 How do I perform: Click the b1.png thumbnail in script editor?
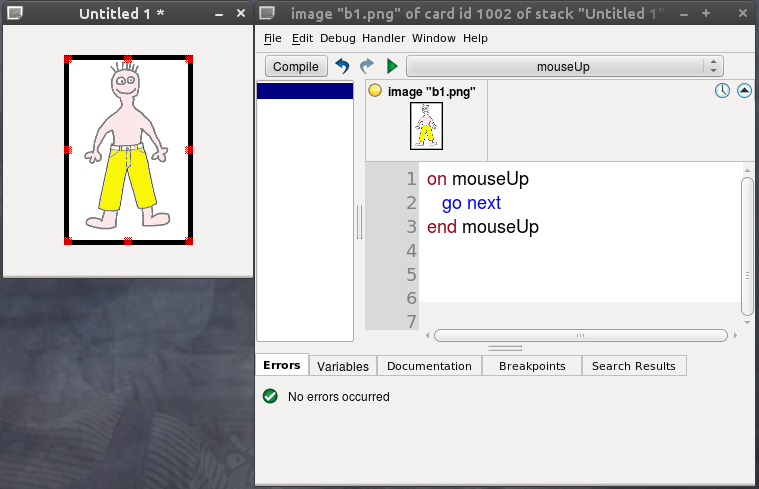(x=426, y=127)
